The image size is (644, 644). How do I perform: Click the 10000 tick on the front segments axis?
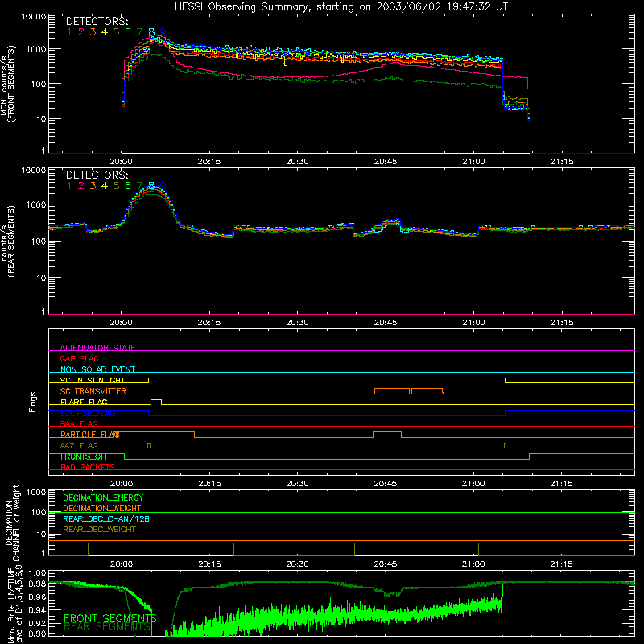34,16
